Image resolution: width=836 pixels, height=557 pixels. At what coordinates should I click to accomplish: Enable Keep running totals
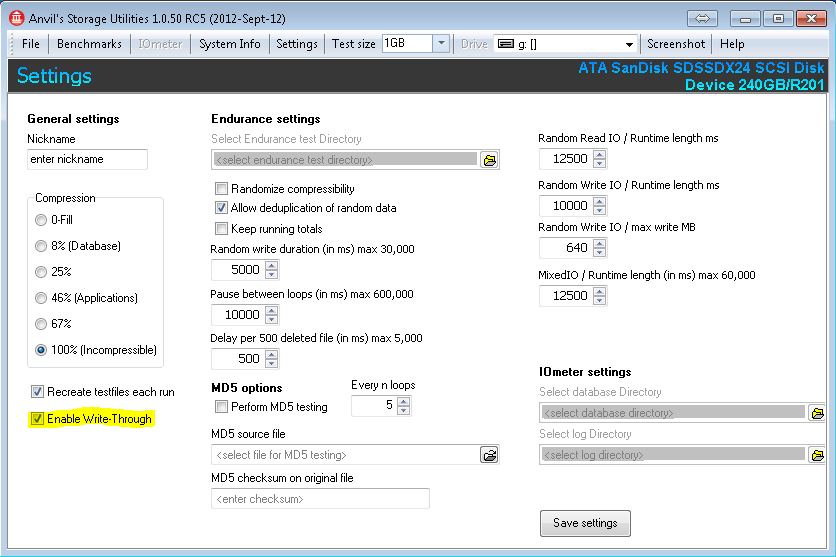coord(221,229)
